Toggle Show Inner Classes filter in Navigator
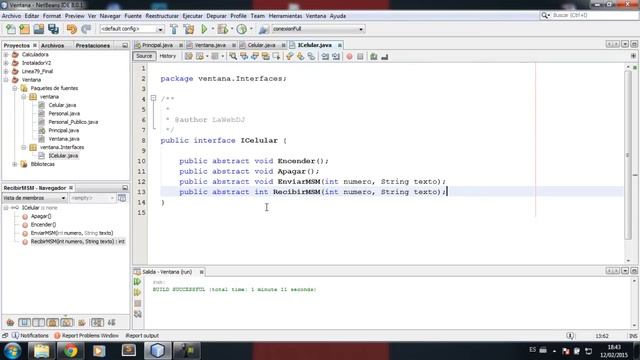Image resolution: width=640 pixels, height=360 pixels. tap(67, 322)
